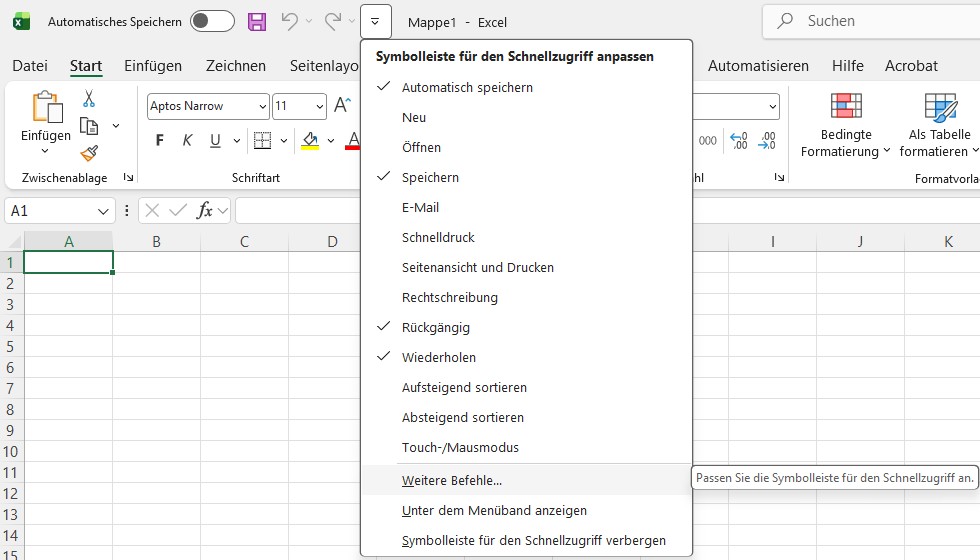Select Weitere Befehle... menu entry
This screenshot has width=980, height=560.
point(452,480)
